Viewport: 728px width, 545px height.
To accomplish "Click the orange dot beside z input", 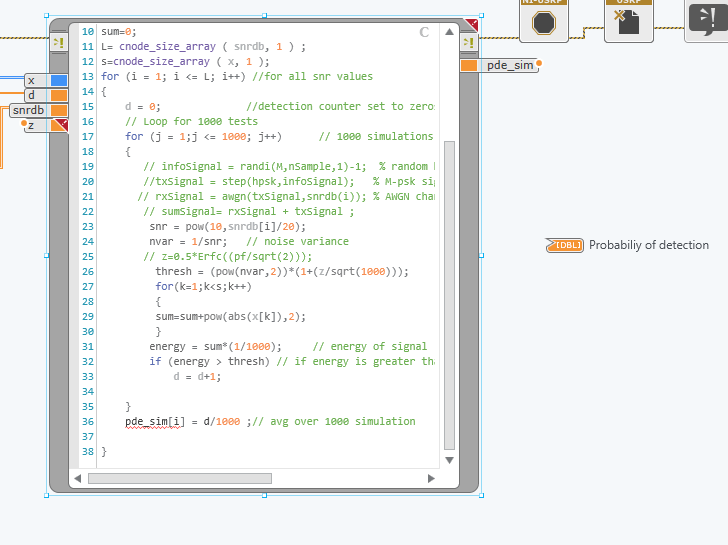I will pos(24,123).
